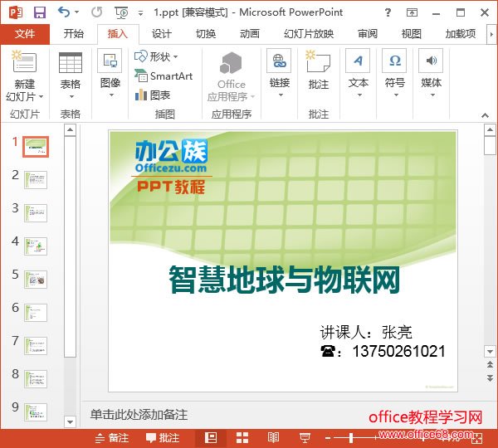Image resolution: width=498 pixels, height=448 pixels.
Task: Click the Redo/Repeat icon
Action: click(x=96, y=12)
